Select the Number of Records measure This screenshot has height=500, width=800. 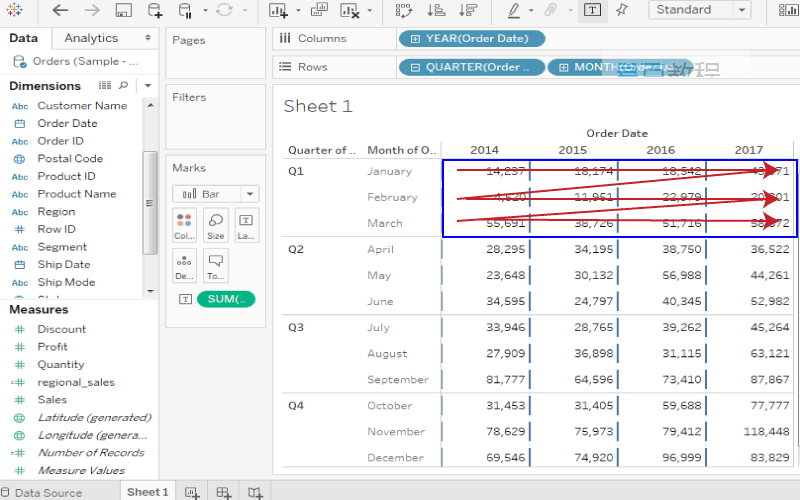coord(91,453)
